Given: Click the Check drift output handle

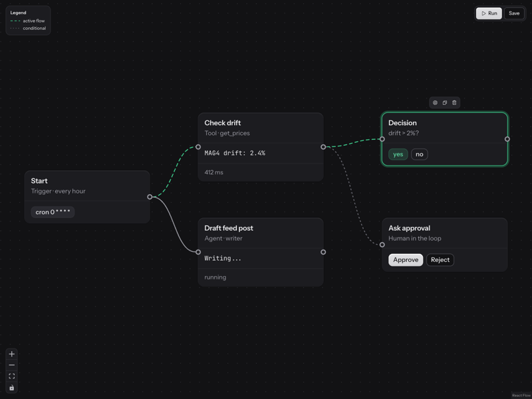Looking at the screenshot, I should click(x=323, y=147).
